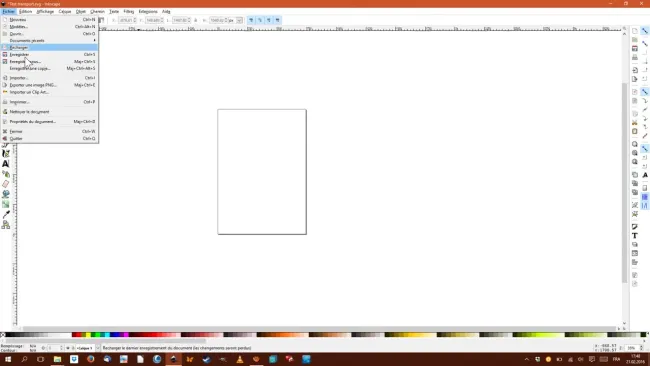Click the taskbar search icon
The height and width of the screenshot is (366, 650).
24,359
